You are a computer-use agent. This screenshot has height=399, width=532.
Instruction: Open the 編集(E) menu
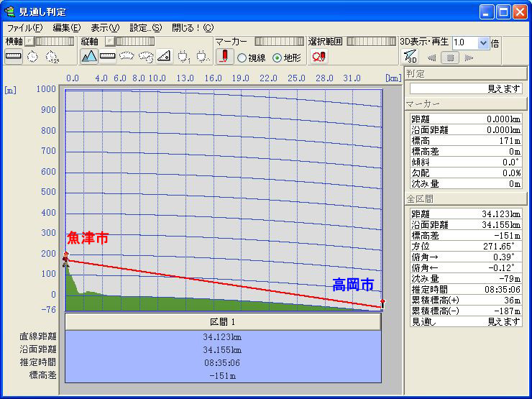(67, 28)
